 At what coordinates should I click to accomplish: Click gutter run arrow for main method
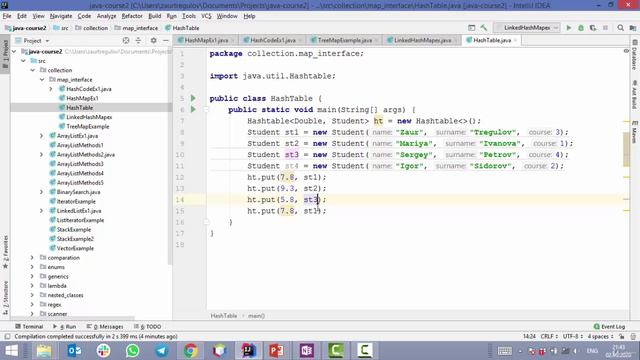(x=193, y=109)
